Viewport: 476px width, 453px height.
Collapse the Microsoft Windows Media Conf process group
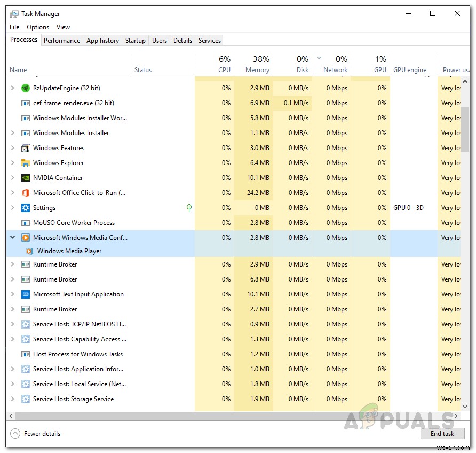12,238
